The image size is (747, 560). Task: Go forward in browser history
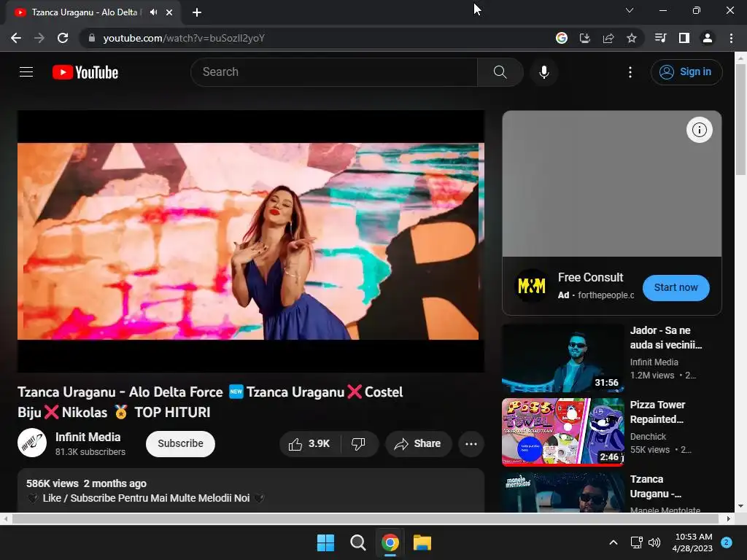point(39,38)
